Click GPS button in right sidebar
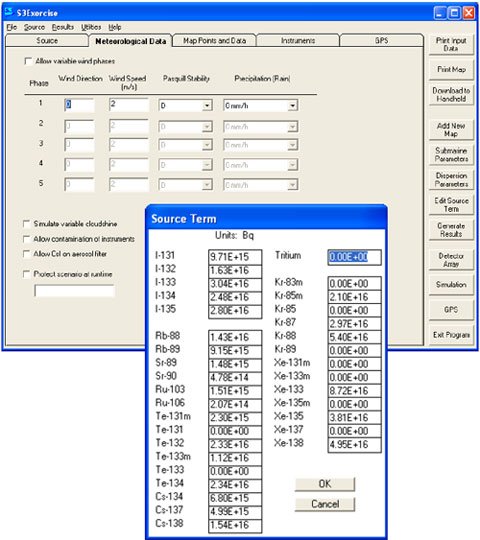This screenshot has width=480, height=540. tap(451, 310)
